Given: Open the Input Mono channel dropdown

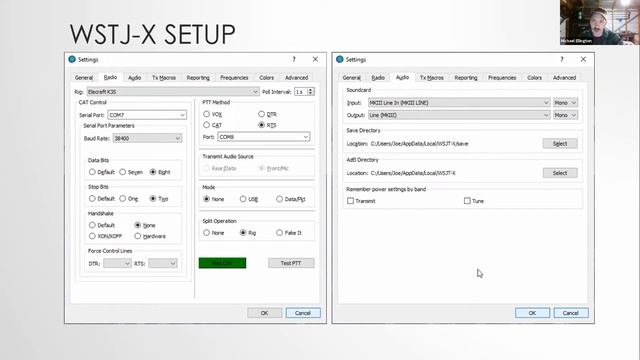Looking at the screenshot, I should (x=565, y=103).
